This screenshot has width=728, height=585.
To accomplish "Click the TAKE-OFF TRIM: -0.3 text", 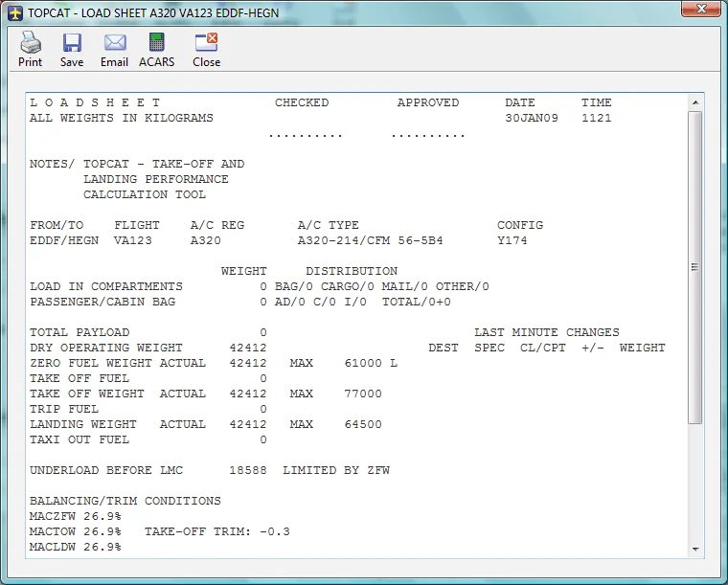I will click(x=217, y=531).
